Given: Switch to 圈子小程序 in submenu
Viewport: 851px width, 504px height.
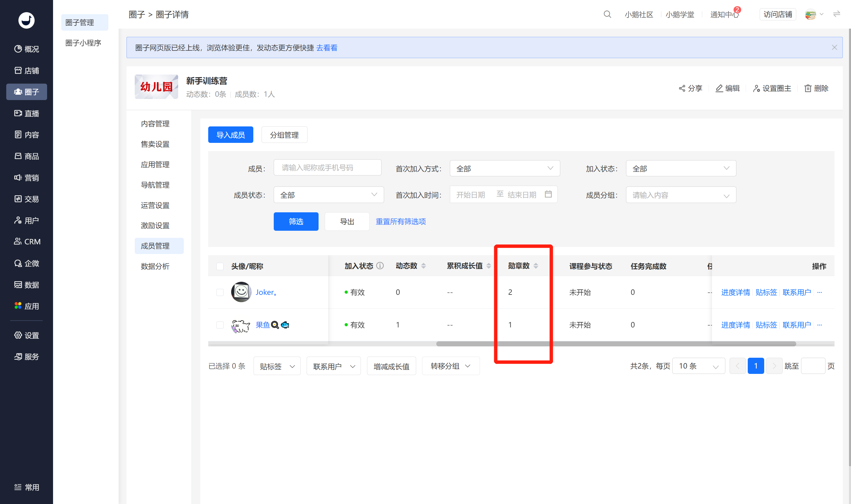Looking at the screenshot, I should click(x=83, y=43).
